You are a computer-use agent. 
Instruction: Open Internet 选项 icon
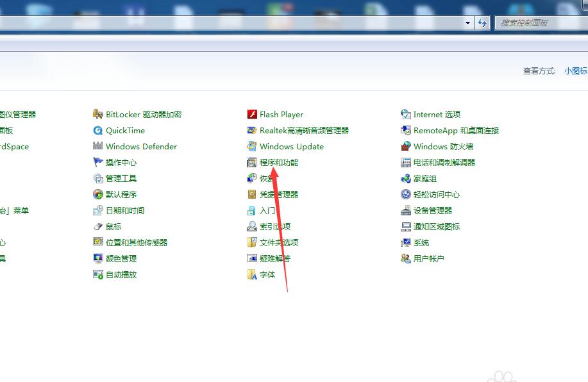click(x=406, y=114)
